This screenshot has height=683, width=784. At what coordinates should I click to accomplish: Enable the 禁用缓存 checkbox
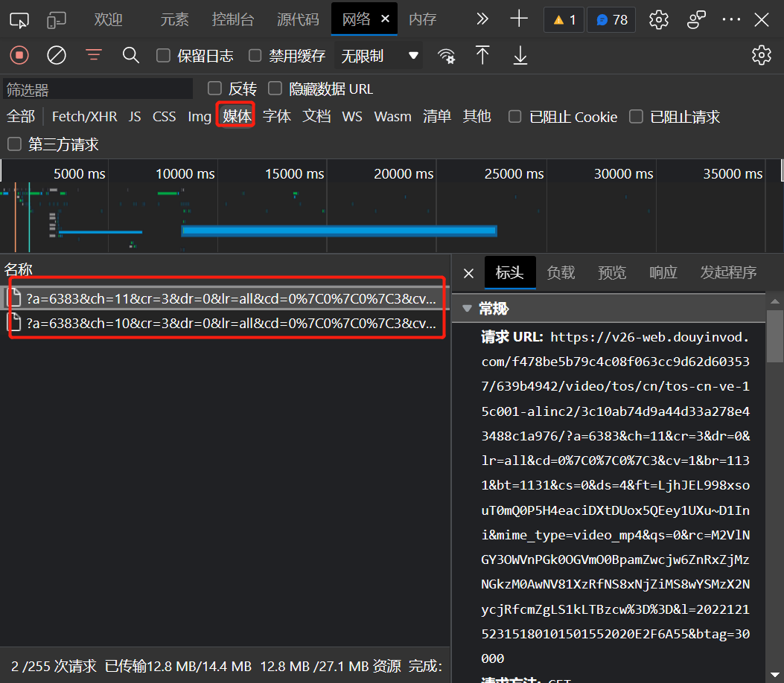tap(255, 56)
